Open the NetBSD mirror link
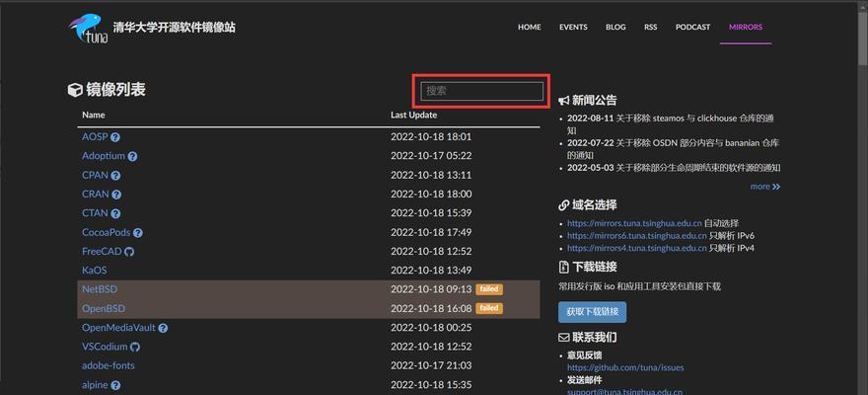The image size is (868, 395). click(100, 289)
